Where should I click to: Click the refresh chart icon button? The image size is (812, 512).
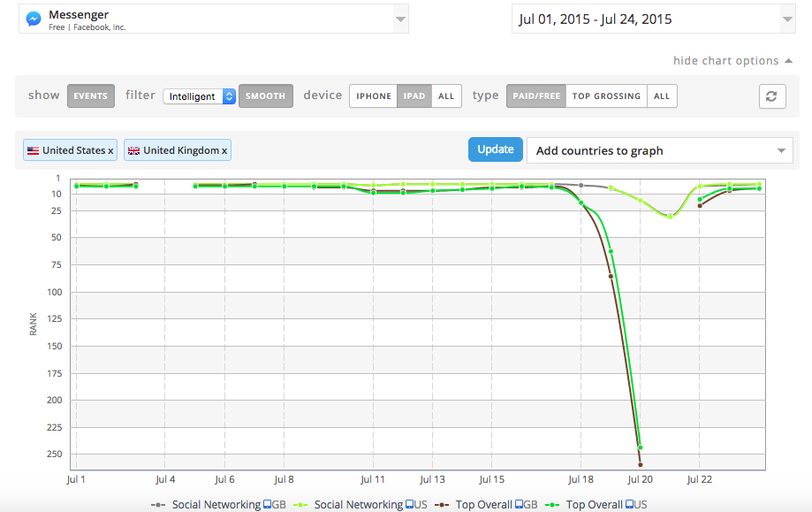771,96
